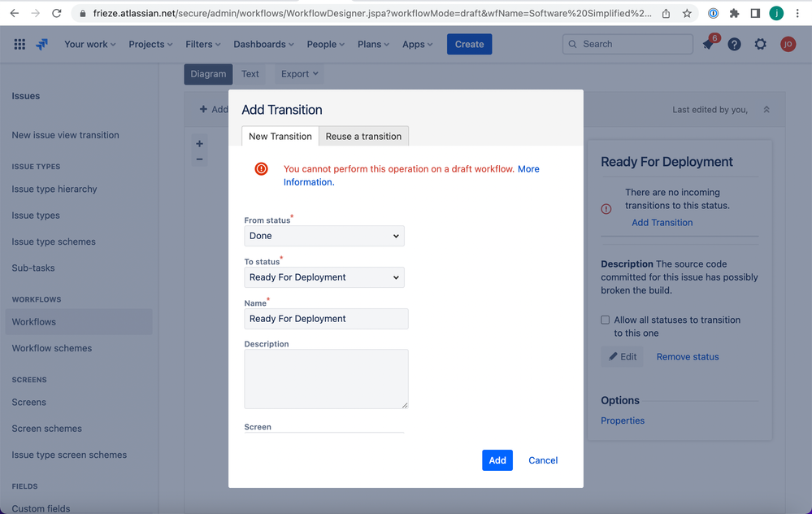This screenshot has width=812, height=514.
Task: Click the Edit button in status panel
Action: point(622,356)
